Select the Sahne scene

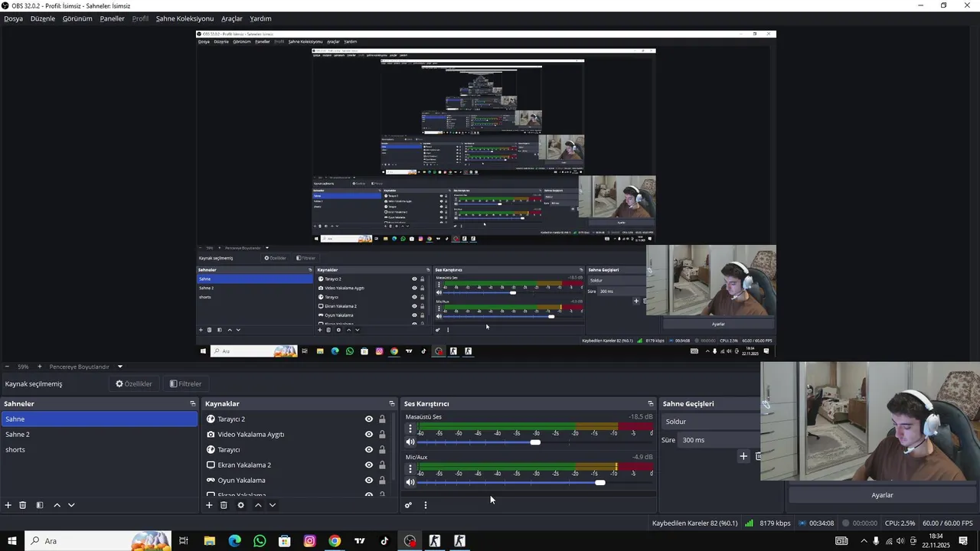(100, 419)
